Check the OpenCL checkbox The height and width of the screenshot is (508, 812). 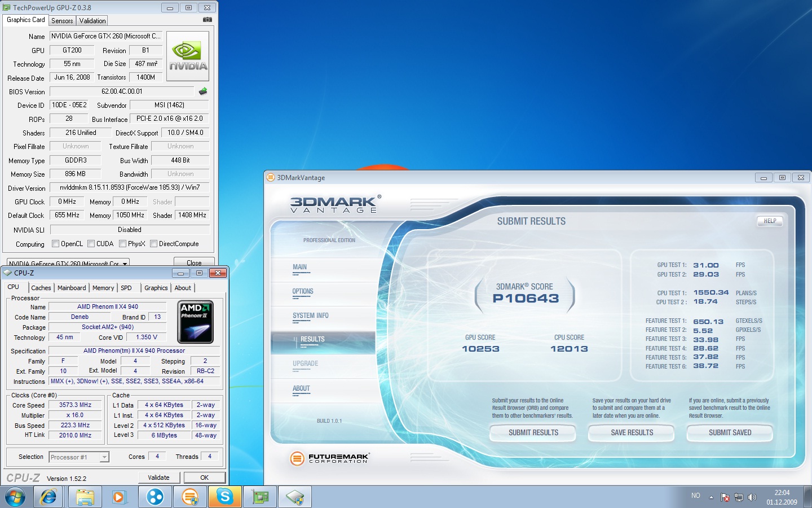tap(55, 244)
